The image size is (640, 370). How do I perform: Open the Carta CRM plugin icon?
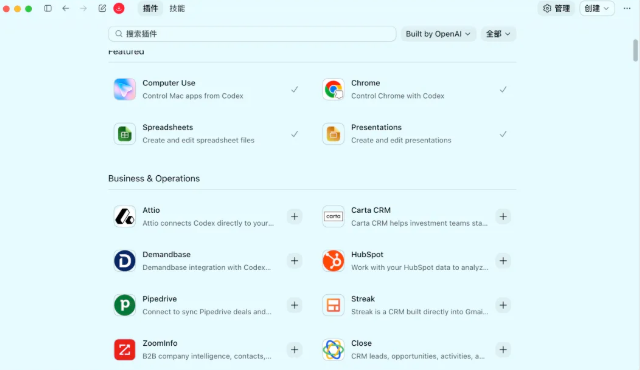(x=333, y=216)
